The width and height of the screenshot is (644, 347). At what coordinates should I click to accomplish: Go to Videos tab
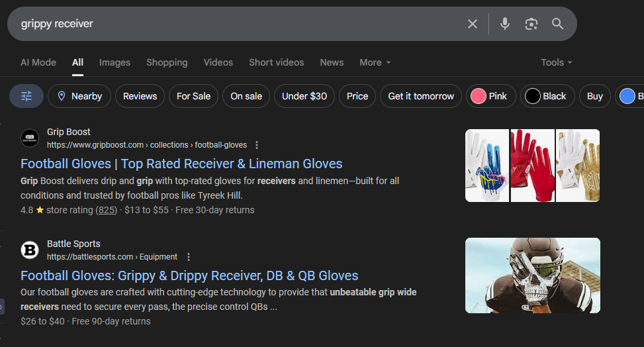point(218,62)
